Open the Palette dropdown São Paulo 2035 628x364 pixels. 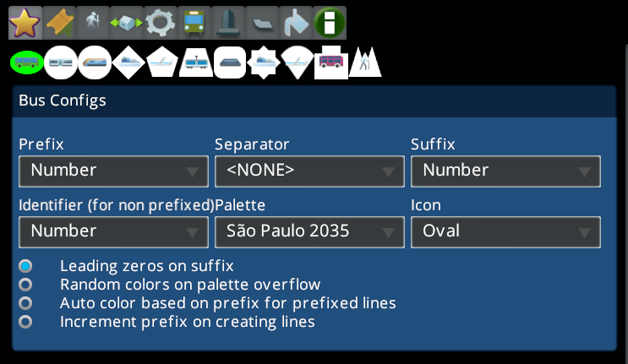point(309,231)
